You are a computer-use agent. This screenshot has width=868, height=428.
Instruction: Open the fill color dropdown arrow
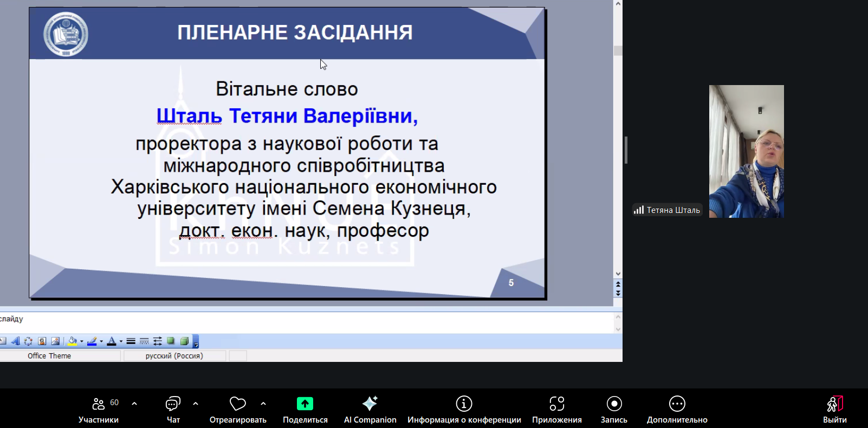click(82, 341)
